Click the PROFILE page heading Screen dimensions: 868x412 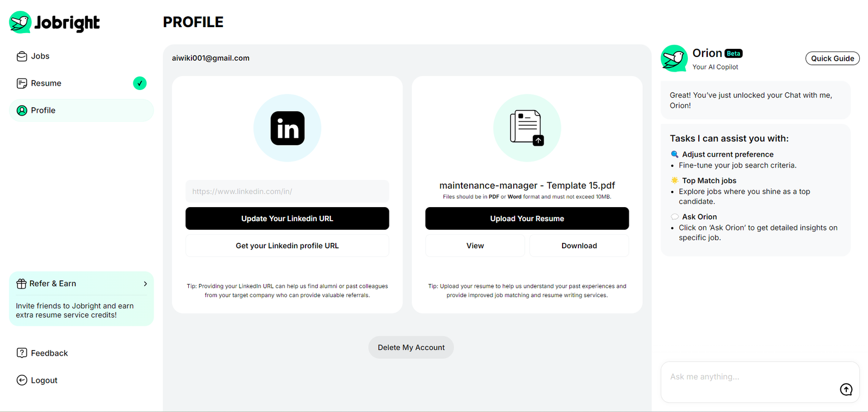point(193,22)
